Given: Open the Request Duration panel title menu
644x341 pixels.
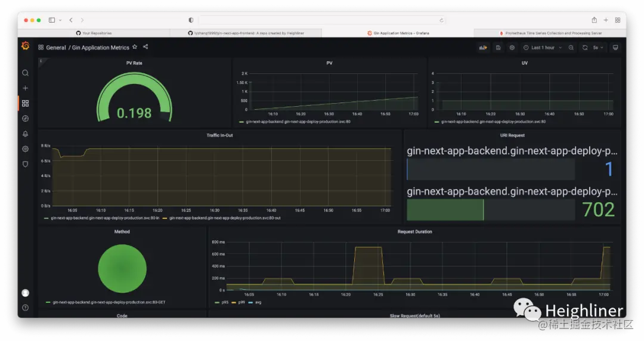Looking at the screenshot, I should coord(415,232).
